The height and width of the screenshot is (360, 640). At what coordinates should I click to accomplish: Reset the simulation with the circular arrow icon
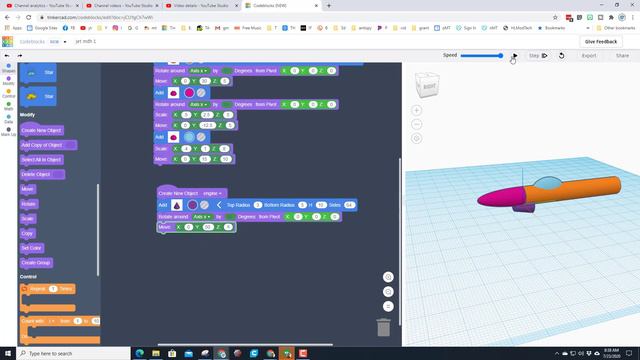click(562, 56)
